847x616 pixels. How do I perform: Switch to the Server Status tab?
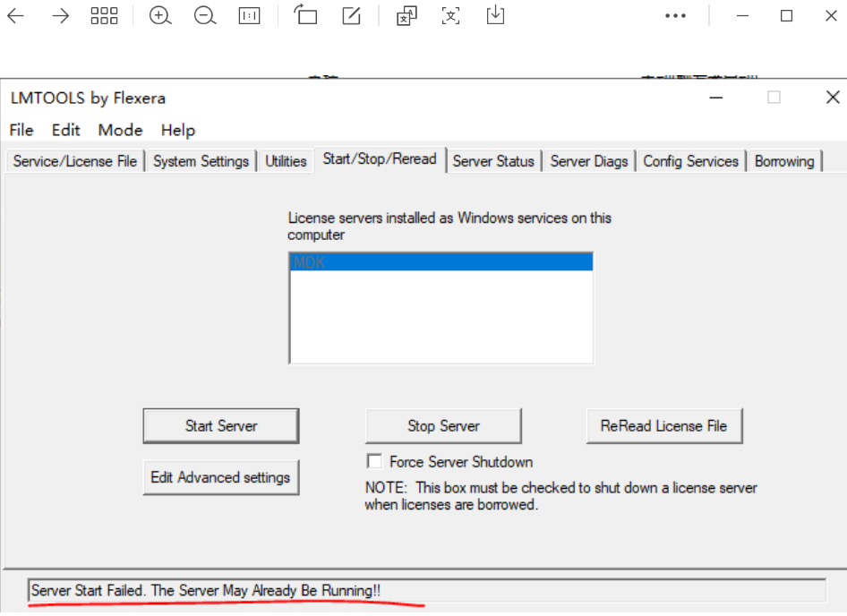coord(493,161)
